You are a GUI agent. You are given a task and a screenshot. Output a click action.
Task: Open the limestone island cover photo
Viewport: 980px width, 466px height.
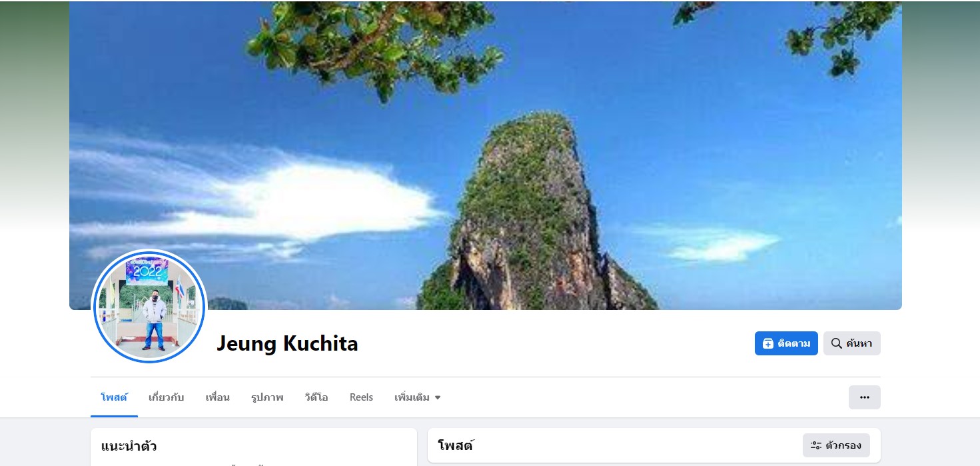[x=486, y=155]
